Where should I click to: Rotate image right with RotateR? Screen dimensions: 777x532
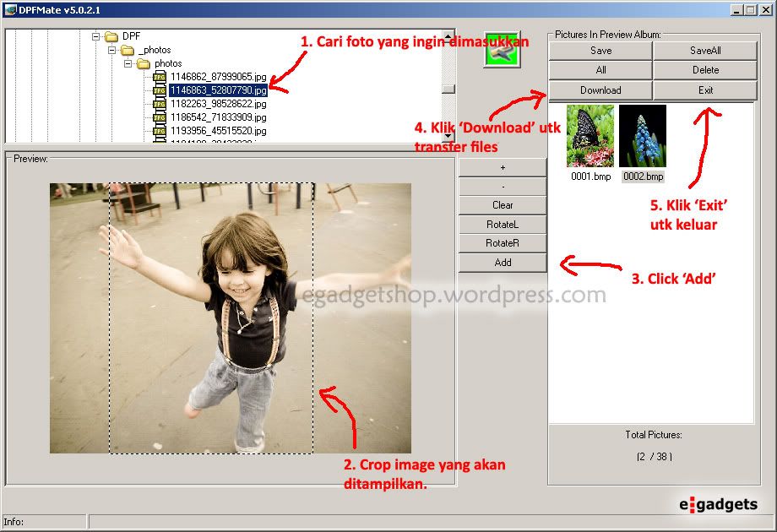point(503,243)
